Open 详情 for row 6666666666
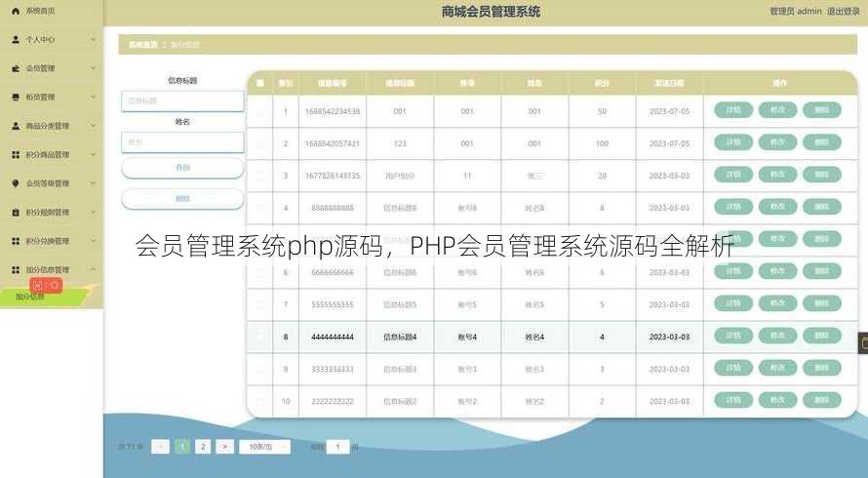The width and height of the screenshot is (868, 478). point(733,271)
